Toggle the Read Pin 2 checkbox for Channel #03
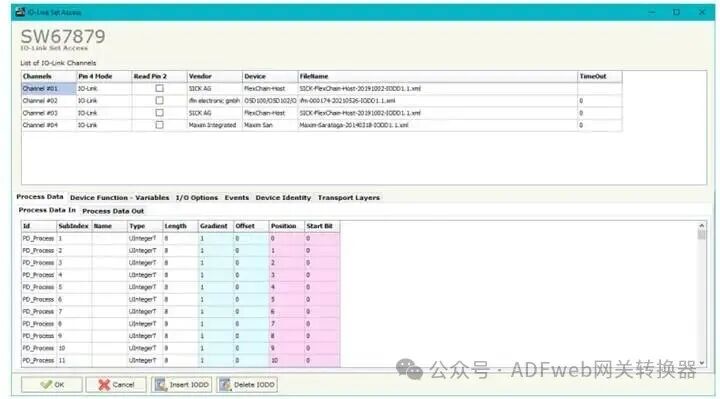This screenshot has height=399, width=720. click(x=159, y=112)
